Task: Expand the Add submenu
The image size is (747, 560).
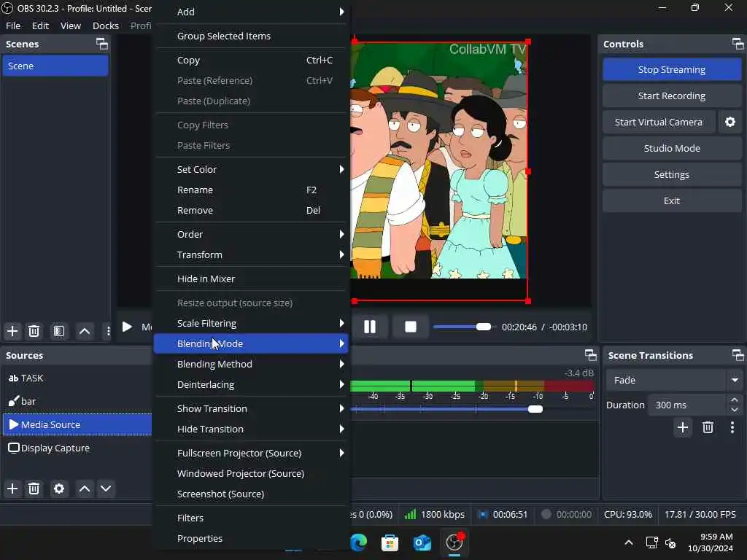Action: point(252,12)
